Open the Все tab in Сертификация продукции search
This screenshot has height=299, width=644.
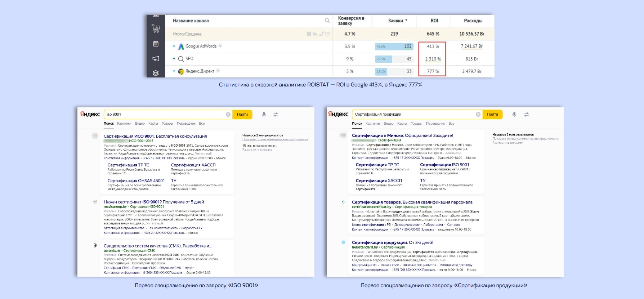(x=451, y=124)
